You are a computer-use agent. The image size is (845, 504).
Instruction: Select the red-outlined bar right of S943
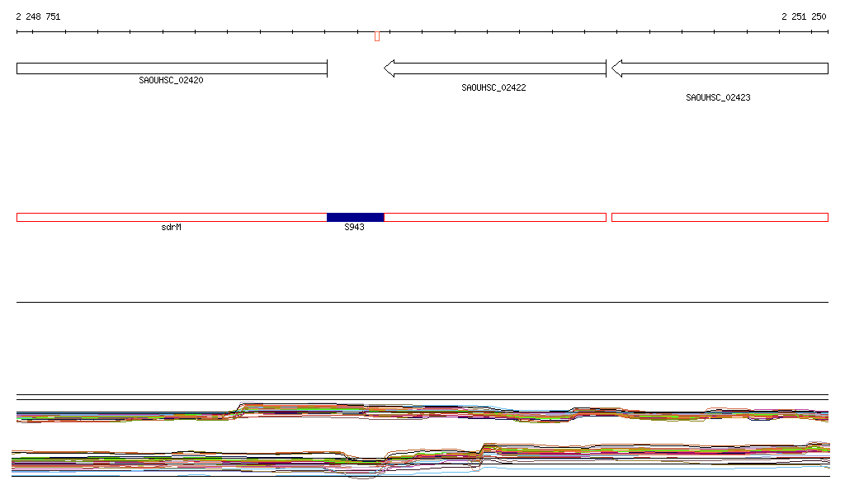coord(495,218)
